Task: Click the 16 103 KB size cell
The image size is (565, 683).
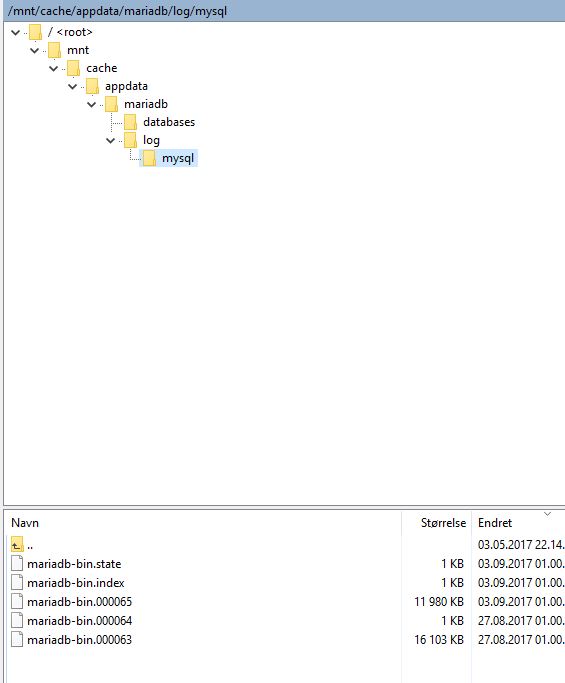Action: [x=439, y=639]
